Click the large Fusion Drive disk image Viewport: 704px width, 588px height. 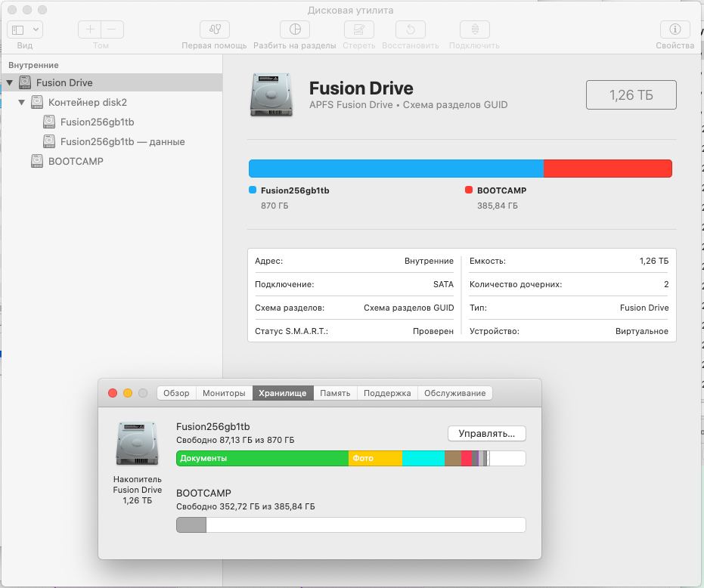[x=271, y=94]
